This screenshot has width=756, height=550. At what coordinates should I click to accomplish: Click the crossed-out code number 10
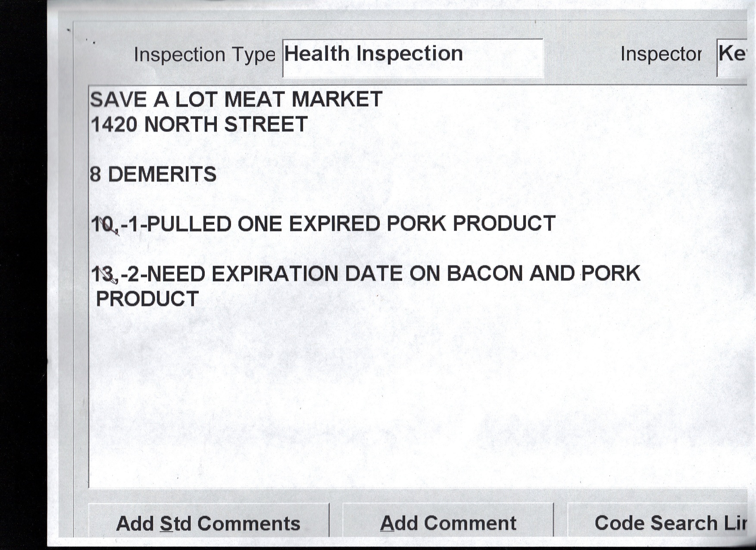tap(103, 225)
